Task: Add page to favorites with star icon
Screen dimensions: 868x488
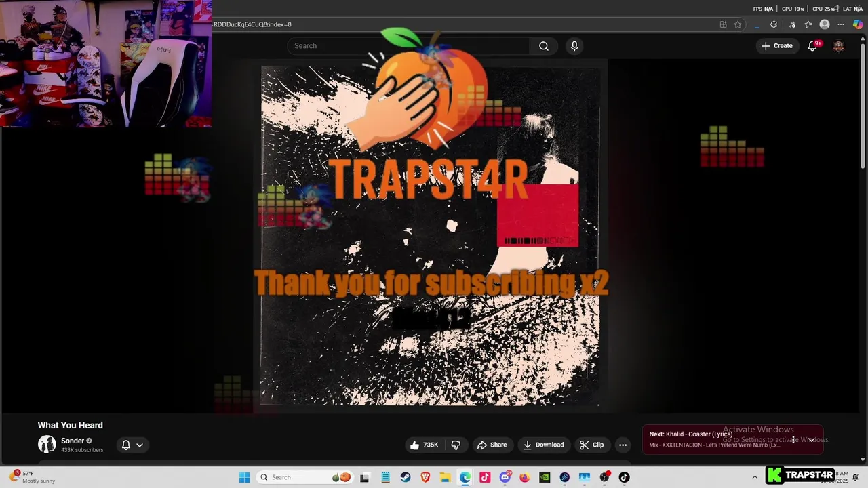Action: (x=738, y=24)
